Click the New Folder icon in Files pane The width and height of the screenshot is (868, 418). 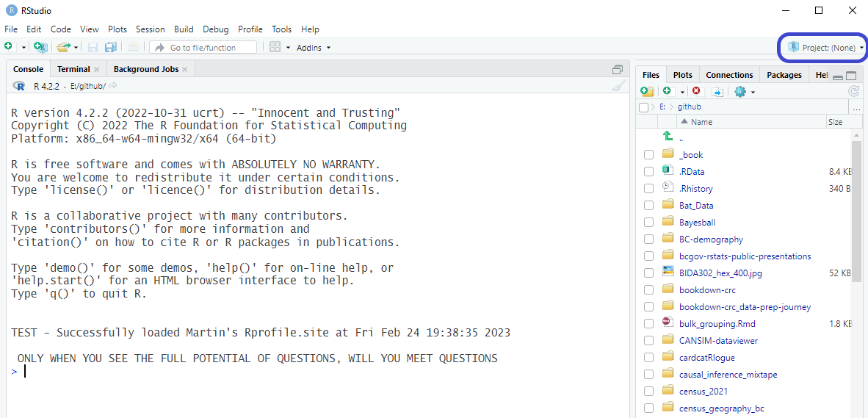coord(647,92)
